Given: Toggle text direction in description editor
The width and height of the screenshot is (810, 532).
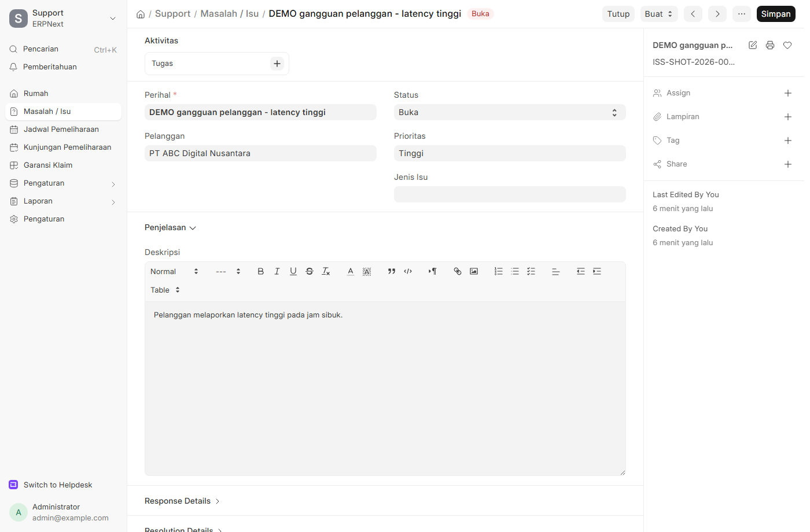Looking at the screenshot, I should tap(433, 271).
